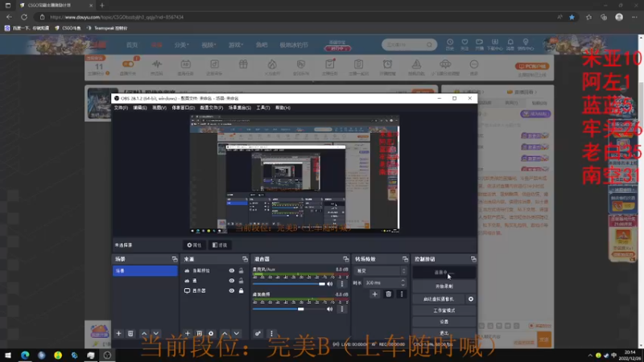Open OBS 场景集合(S) menu
Viewport: 644px width, 362px height.
tap(239, 108)
